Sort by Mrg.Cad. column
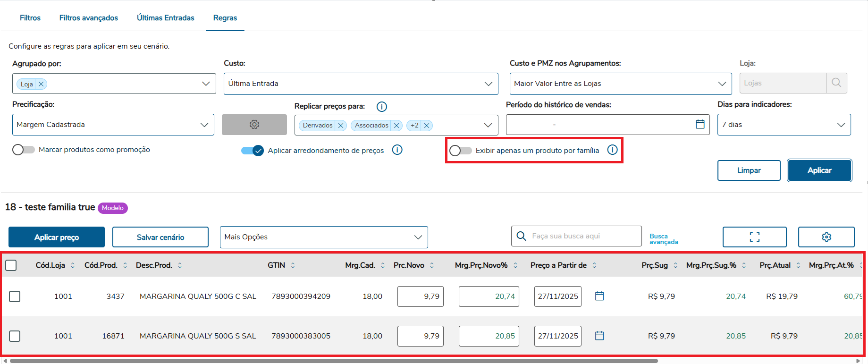The height and width of the screenshot is (364, 868). [383, 265]
